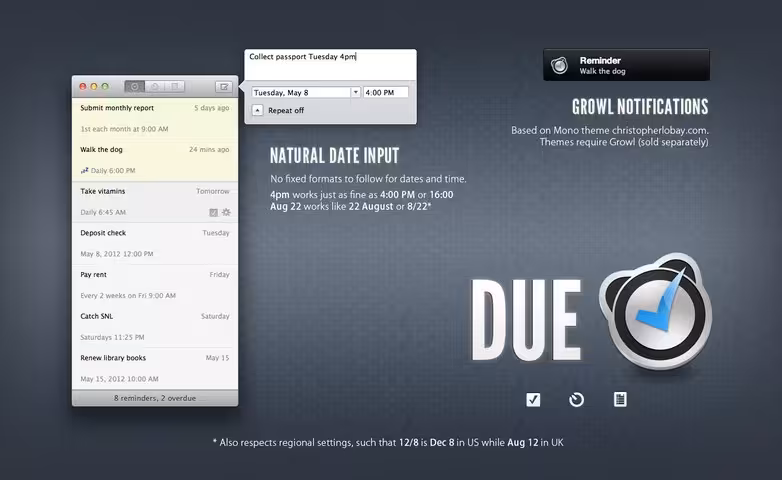Click the May 15 due label
The width and height of the screenshot is (782, 480).
[217, 358]
